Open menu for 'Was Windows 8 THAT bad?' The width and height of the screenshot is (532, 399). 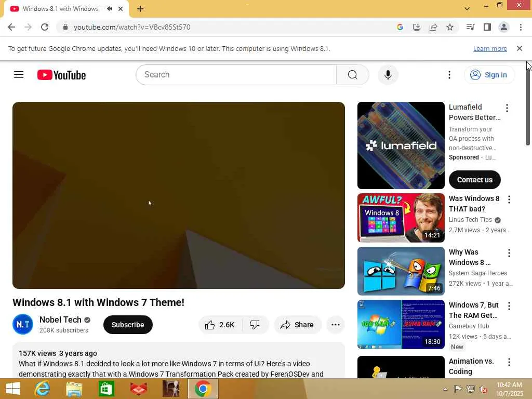tap(509, 199)
